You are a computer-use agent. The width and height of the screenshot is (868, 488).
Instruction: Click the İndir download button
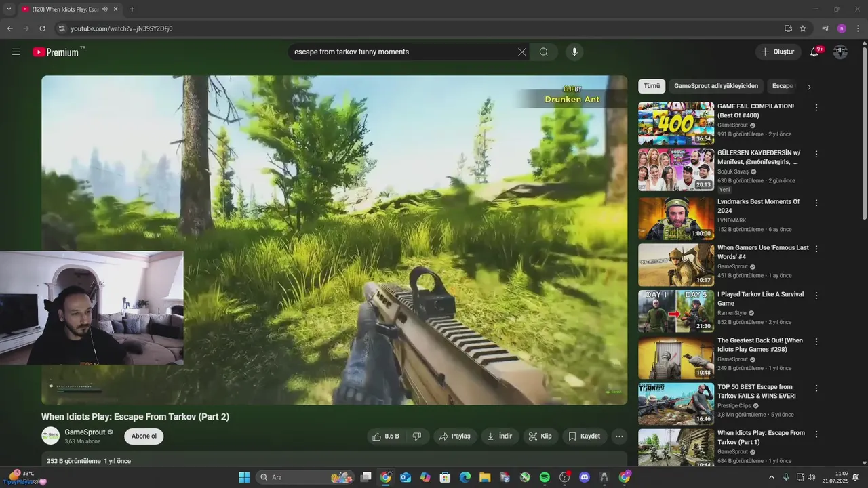[500, 436]
